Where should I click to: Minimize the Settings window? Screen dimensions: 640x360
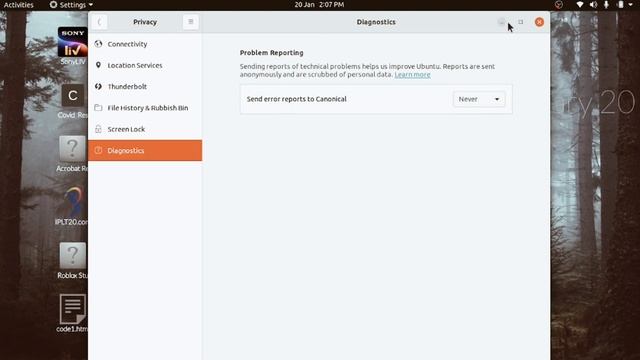point(502,22)
